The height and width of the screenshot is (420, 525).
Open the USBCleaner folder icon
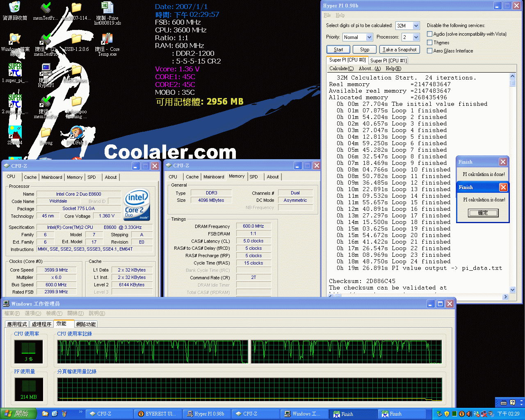click(77, 73)
